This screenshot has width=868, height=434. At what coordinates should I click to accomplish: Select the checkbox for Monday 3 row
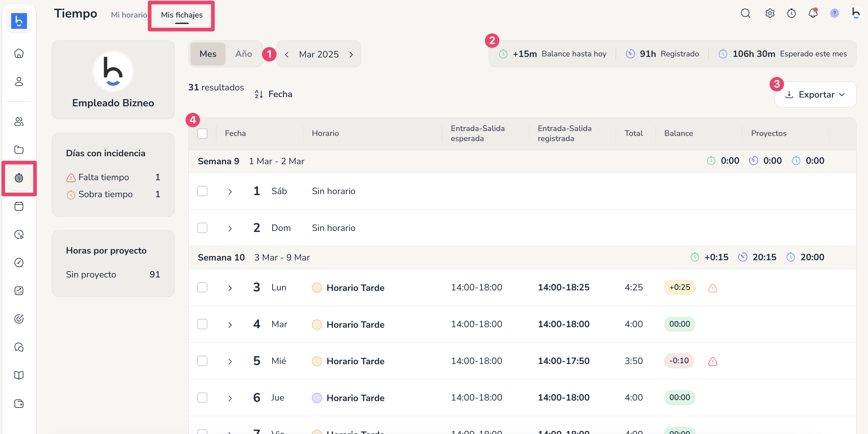point(202,288)
